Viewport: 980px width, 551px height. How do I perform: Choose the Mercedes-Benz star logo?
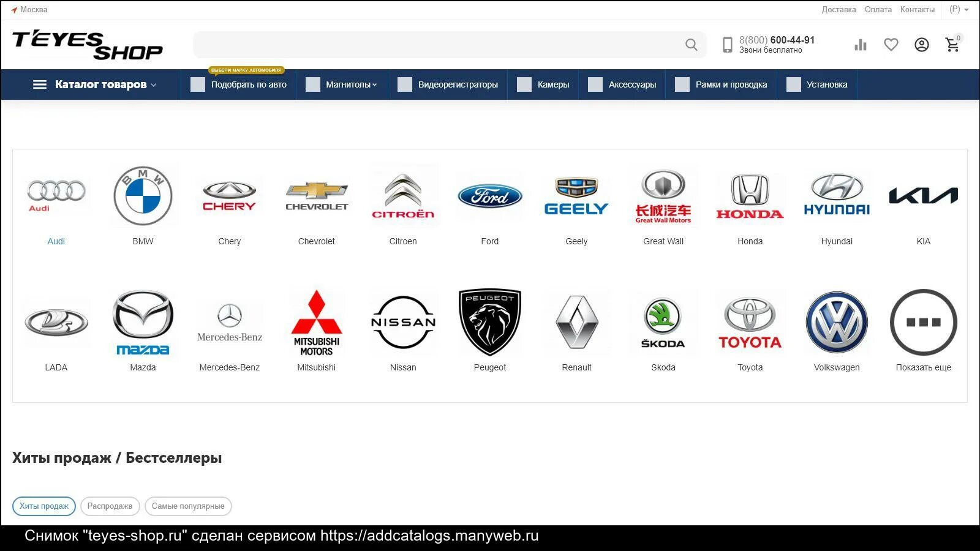[x=230, y=322]
